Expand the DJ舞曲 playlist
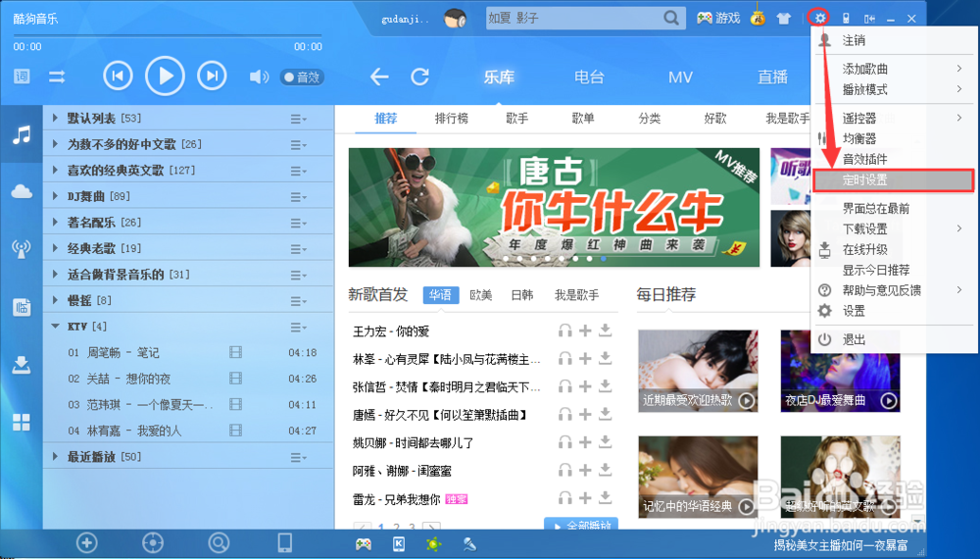The height and width of the screenshot is (559, 980). point(55,196)
